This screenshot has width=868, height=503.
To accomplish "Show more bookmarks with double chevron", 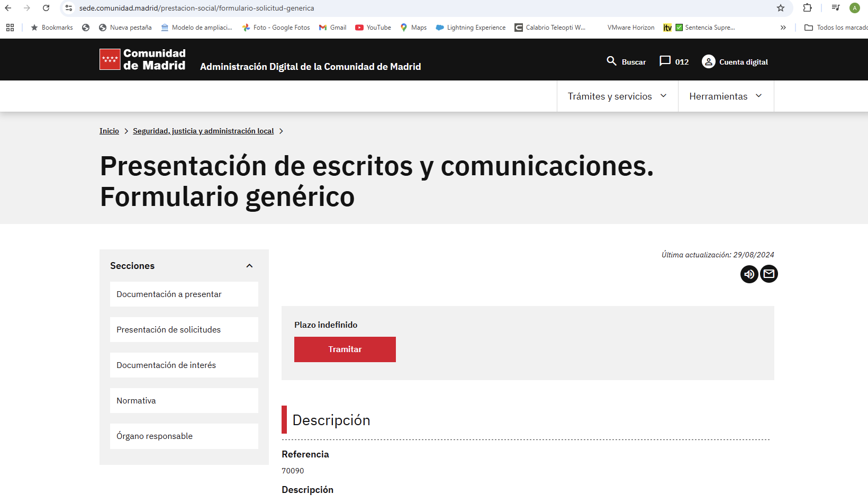I will pos(783,28).
